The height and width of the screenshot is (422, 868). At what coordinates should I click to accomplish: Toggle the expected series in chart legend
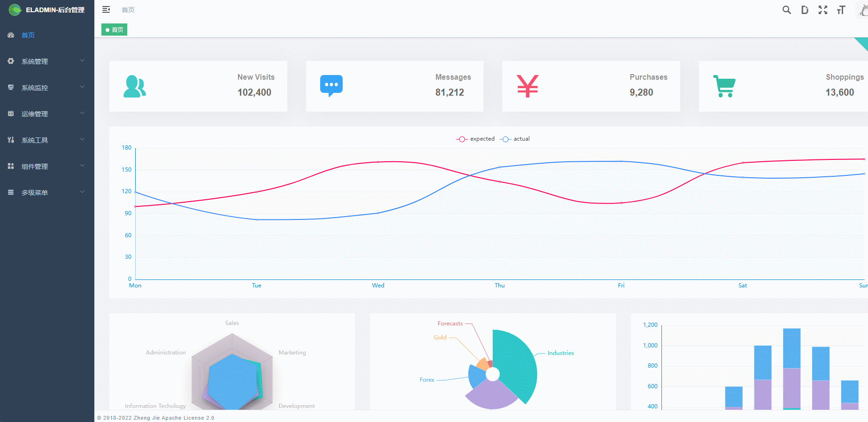pos(475,139)
